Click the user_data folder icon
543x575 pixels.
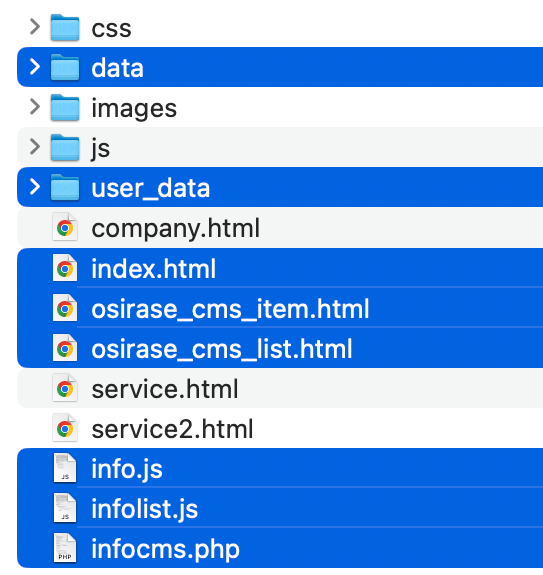(65, 187)
